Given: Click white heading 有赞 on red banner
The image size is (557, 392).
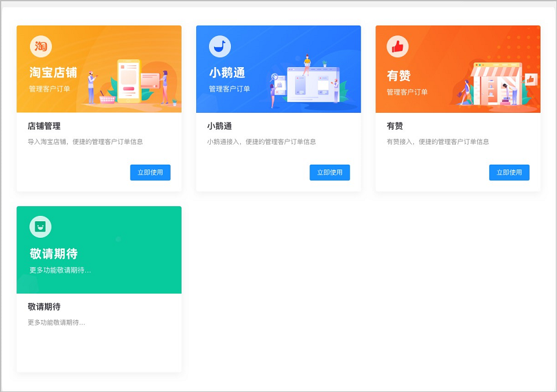Looking at the screenshot, I should tap(399, 76).
